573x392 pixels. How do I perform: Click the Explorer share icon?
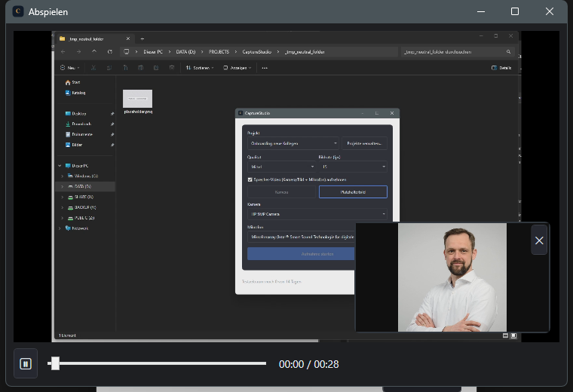pyautogui.click(x=156, y=68)
